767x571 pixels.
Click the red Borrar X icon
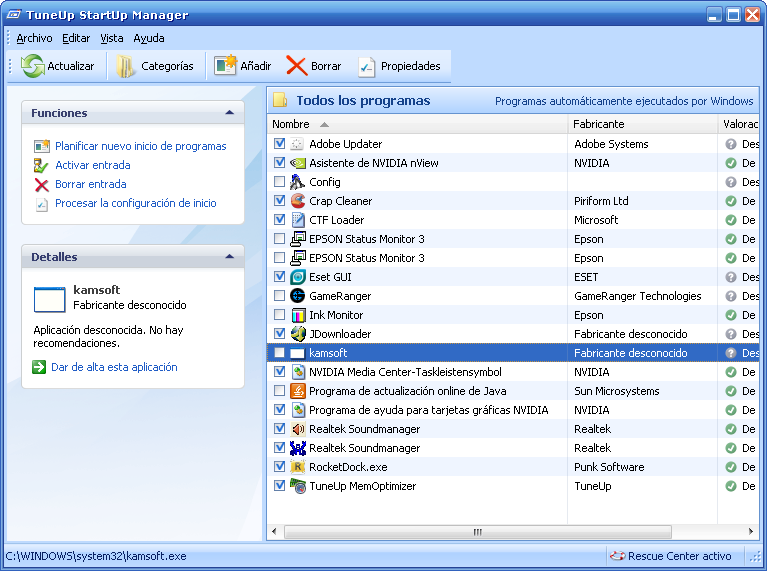(296, 66)
